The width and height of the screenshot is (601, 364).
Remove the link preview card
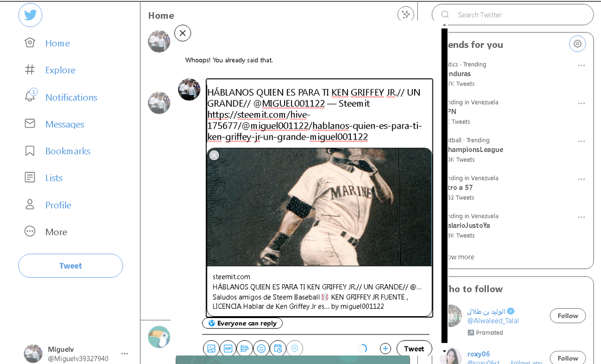(214, 155)
